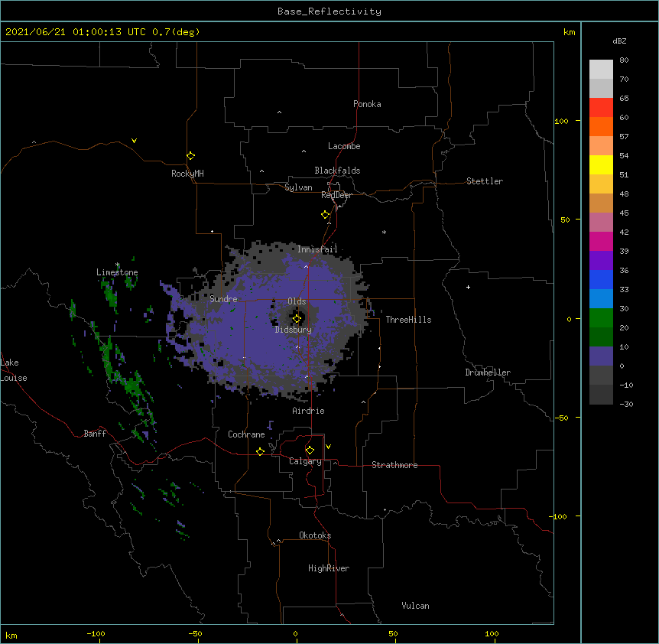
Task: Click the yellow radar site marker near Olds
Action: (x=297, y=319)
